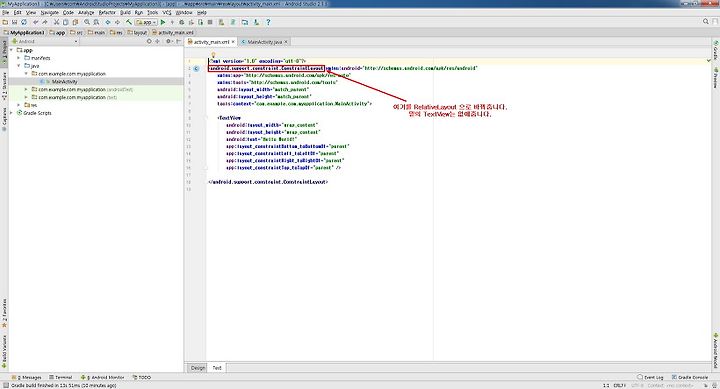
Task: Click the intention light bulb icon in editor
Action: click(x=213, y=55)
